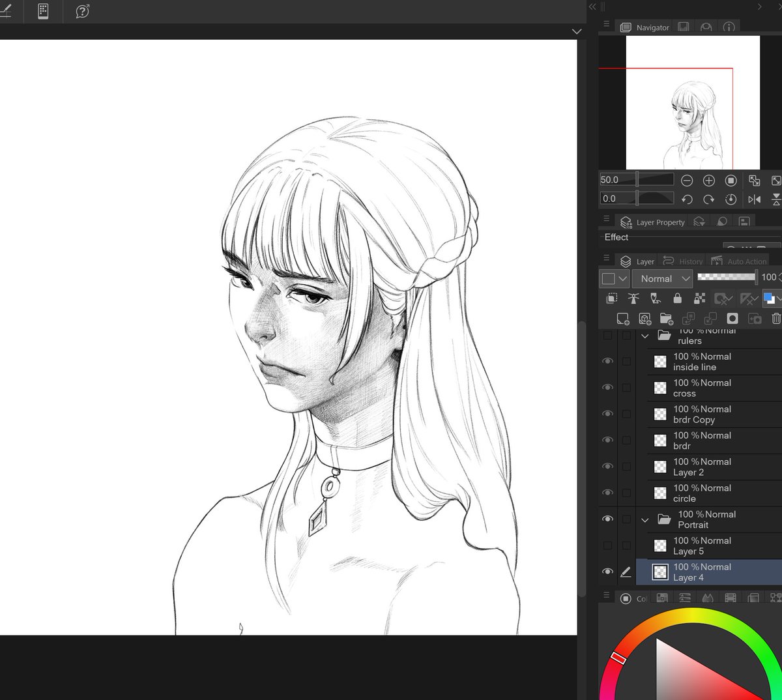Set the current layer as draft layer
The image size is (782, 700).
(x=656, y=299)
